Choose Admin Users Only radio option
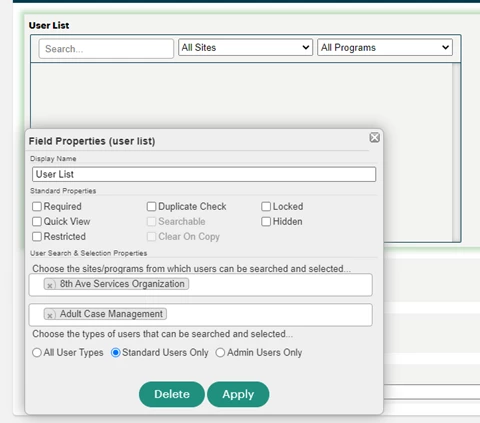Screen dimensions: 480x423 (x=220, y=353)
